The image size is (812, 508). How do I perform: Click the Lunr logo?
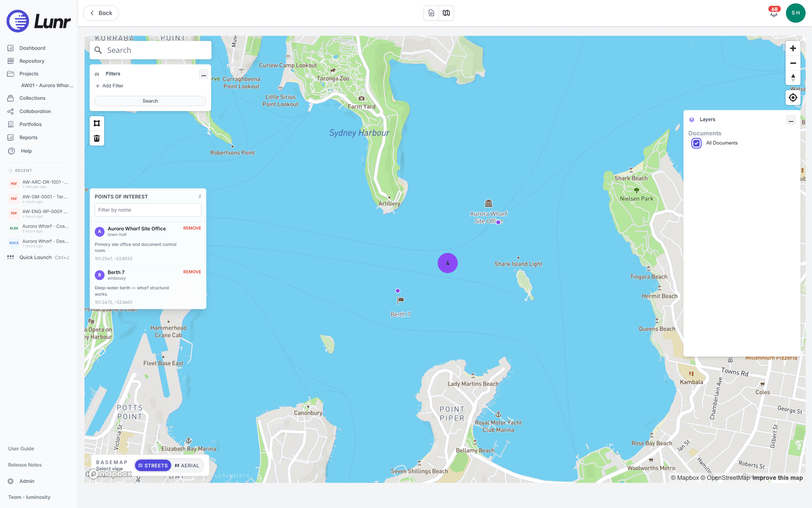39,21
